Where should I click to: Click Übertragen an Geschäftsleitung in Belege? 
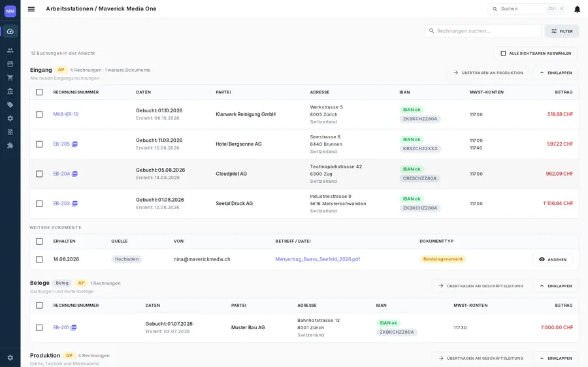click(481, 286)
